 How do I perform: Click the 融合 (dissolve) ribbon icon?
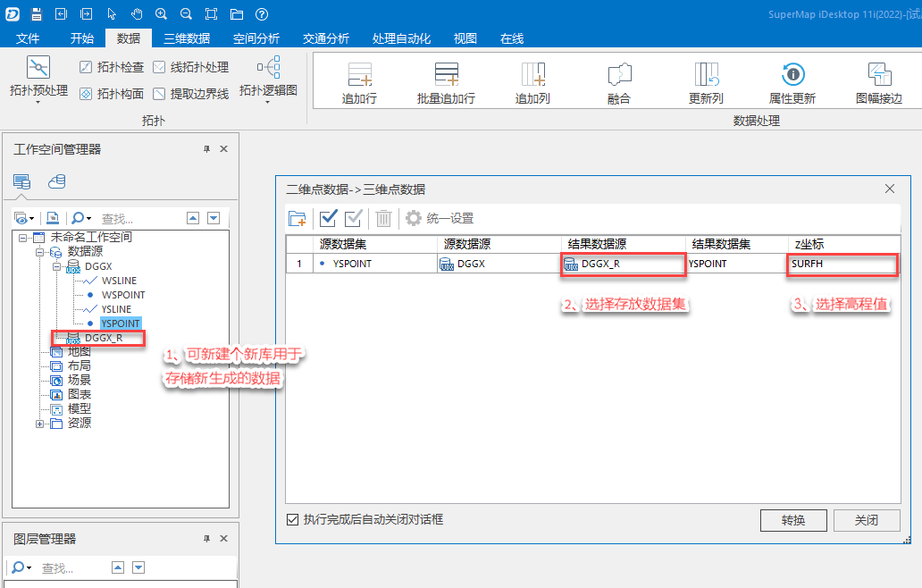click(x=619, y=75)
